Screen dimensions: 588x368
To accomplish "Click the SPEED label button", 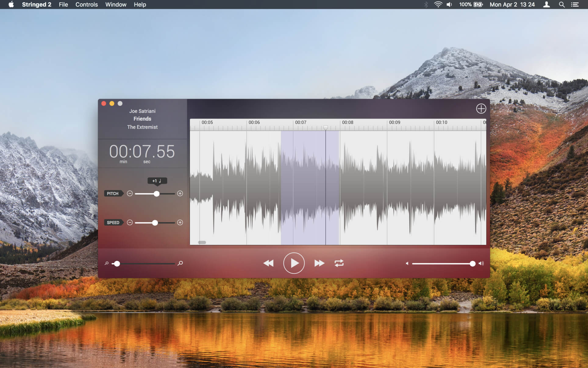I will click(113, 222).
